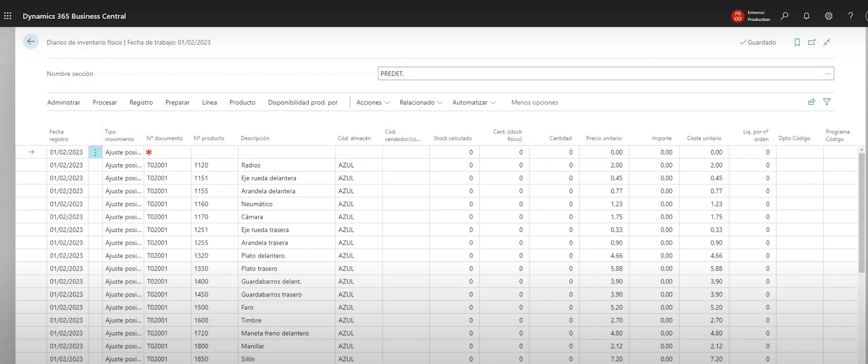Open the settings gear icon
This screenshot has width=868, height=364.
(x=828, y=16)
